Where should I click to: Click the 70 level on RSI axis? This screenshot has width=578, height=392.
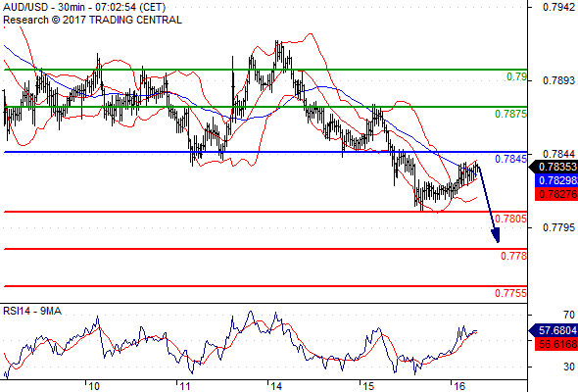point(569,315)
